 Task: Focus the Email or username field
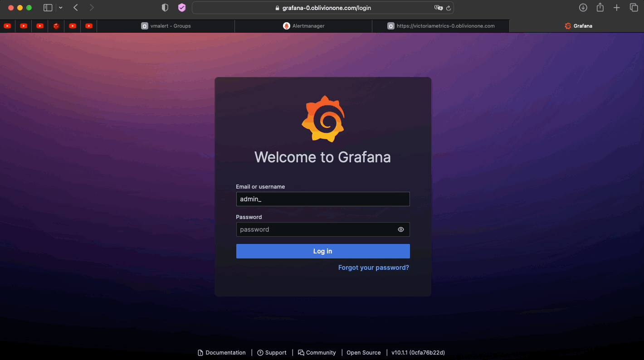click(x=322, y=199)
